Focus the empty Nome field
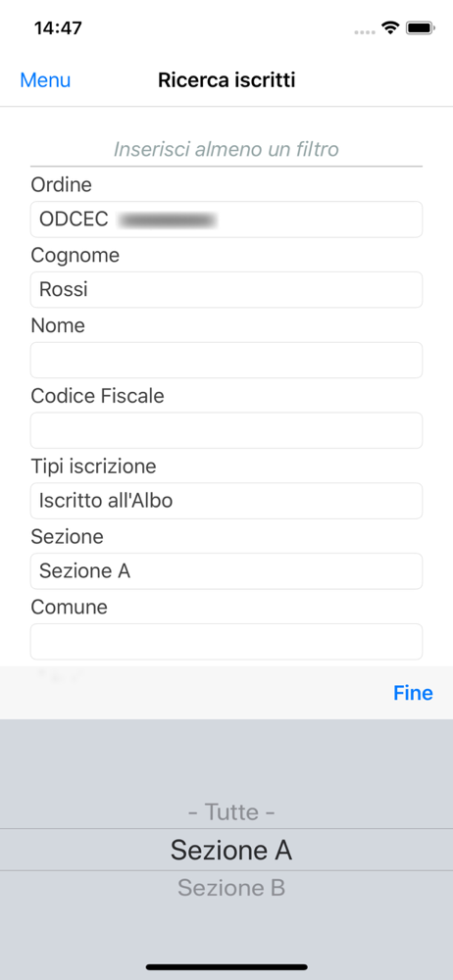This screenshot has width=453, height=980. tap(226, 360)
